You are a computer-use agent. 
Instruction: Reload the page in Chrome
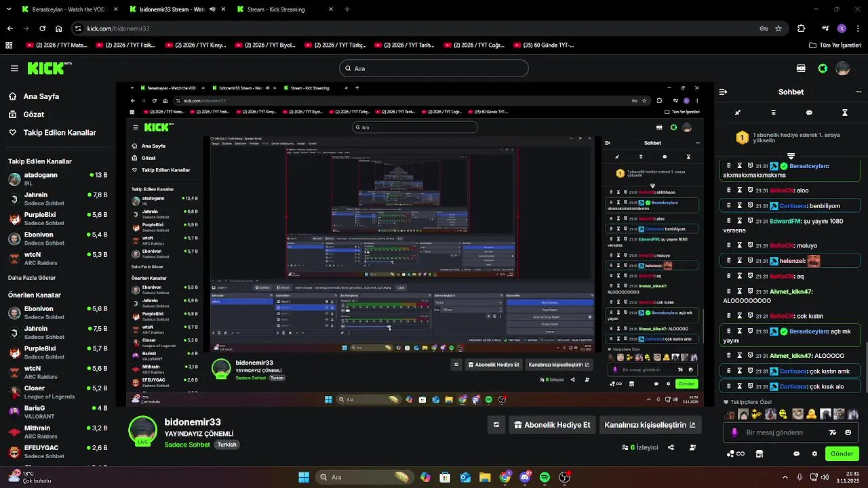(x=42, y=28)
